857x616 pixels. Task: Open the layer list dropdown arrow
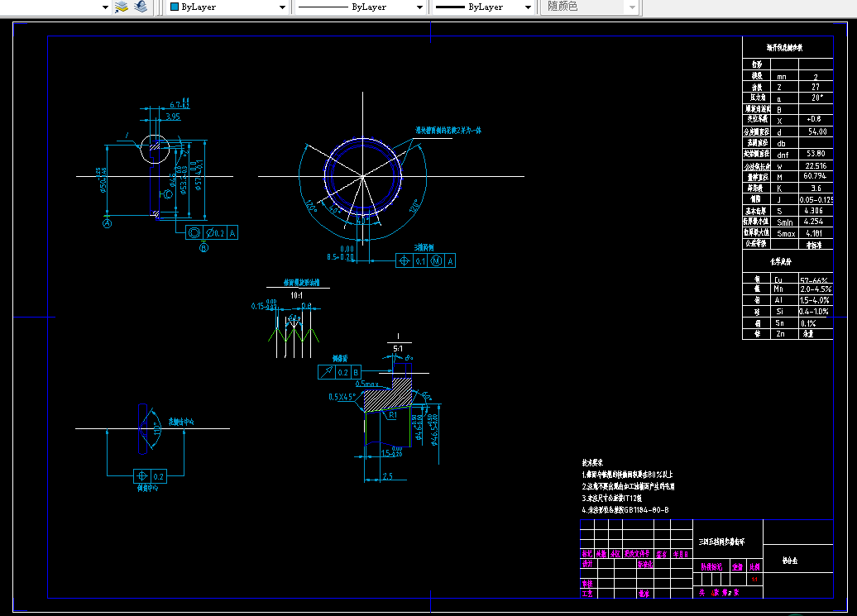(105, 7)
